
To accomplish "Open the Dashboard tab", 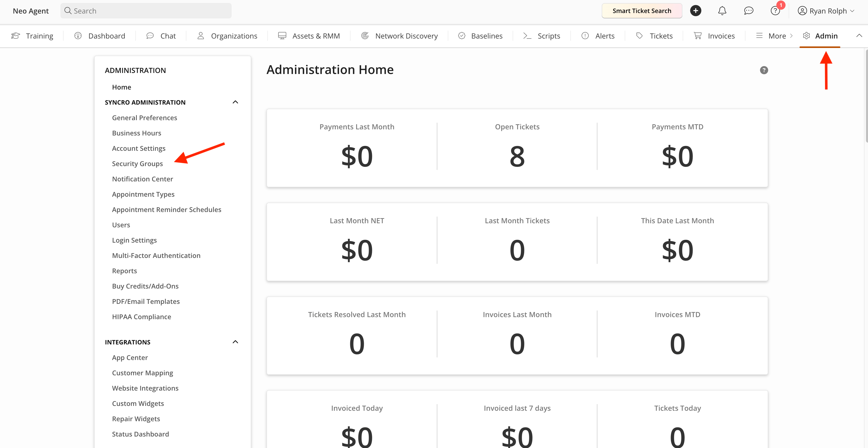I will coord(100,36).
